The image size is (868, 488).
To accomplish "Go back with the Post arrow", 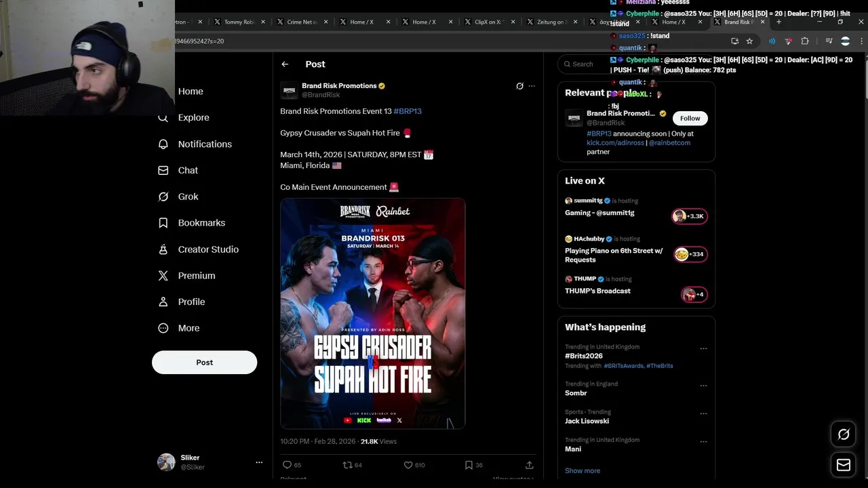I will click(285, 64).
